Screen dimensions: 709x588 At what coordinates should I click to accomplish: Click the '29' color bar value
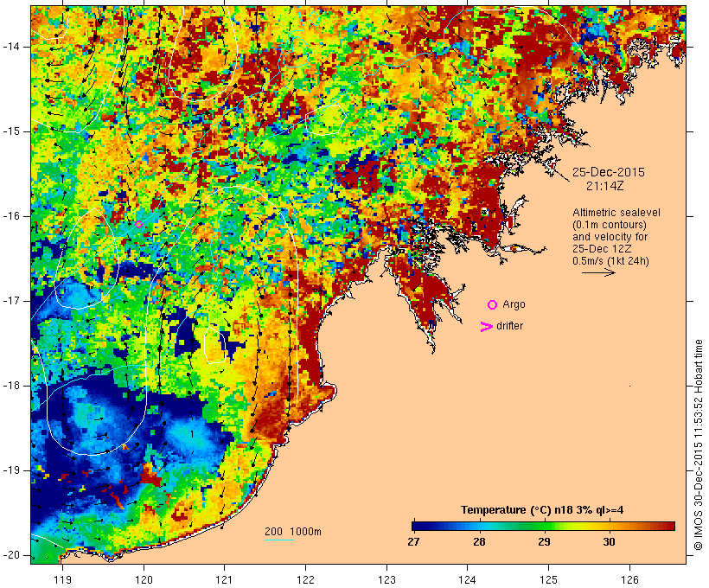545,542
